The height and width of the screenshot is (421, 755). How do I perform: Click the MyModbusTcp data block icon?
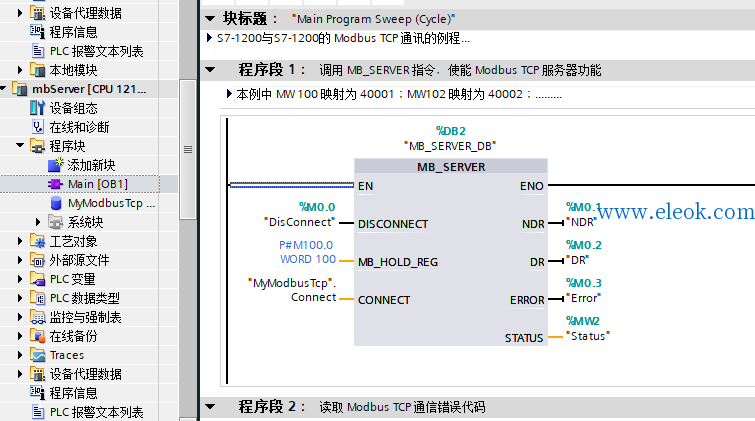click(56, 203)
